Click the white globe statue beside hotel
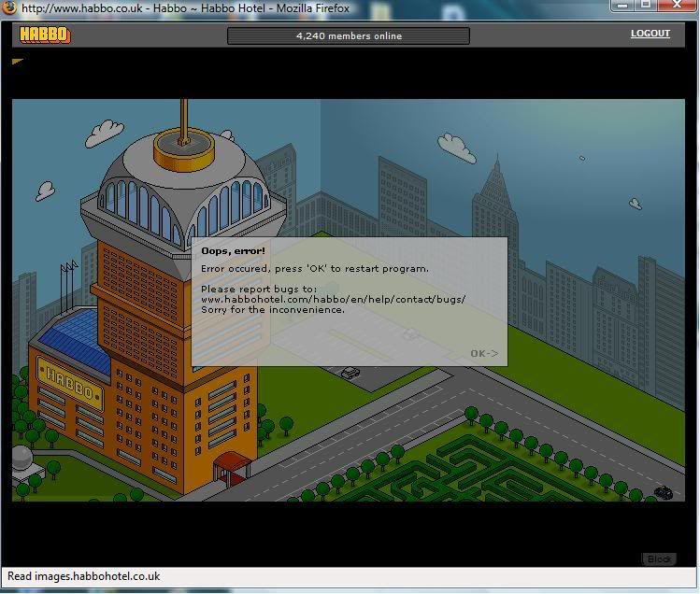Image resolution: width=700 pixels, height=594 pixels. [22, 459]
